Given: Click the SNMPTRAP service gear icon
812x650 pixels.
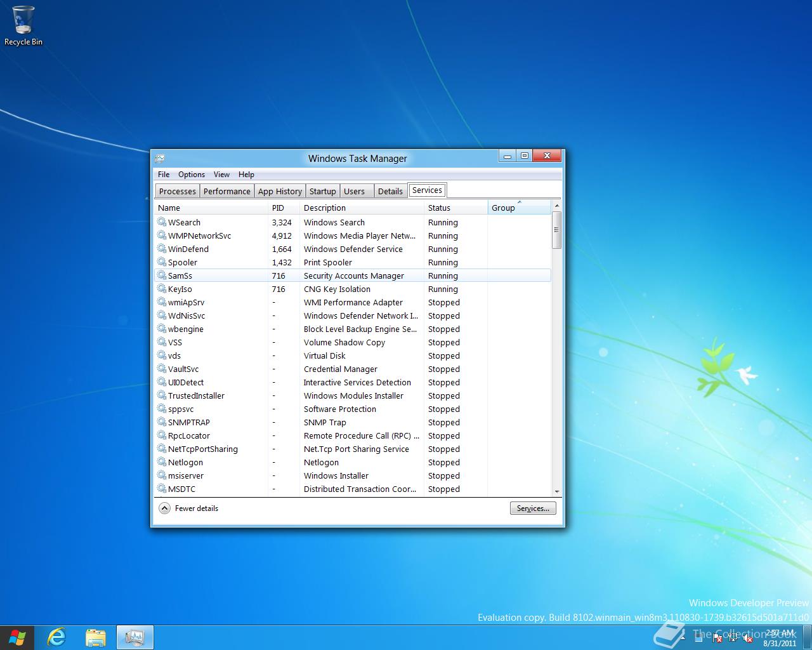Looking at the screenshot, I should click(162, 422).
